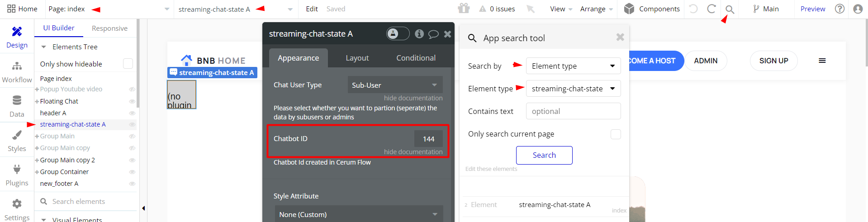Viewport: 868px width, 222px height.
Task: Open the Search by Element type dropdown
Action: (573, 66)
